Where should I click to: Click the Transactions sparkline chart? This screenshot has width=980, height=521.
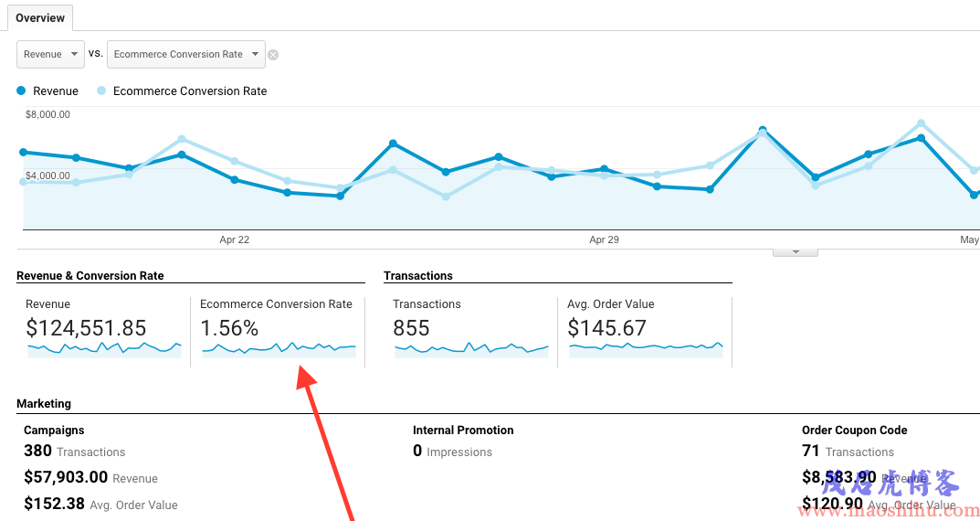(x=472, y=349)
